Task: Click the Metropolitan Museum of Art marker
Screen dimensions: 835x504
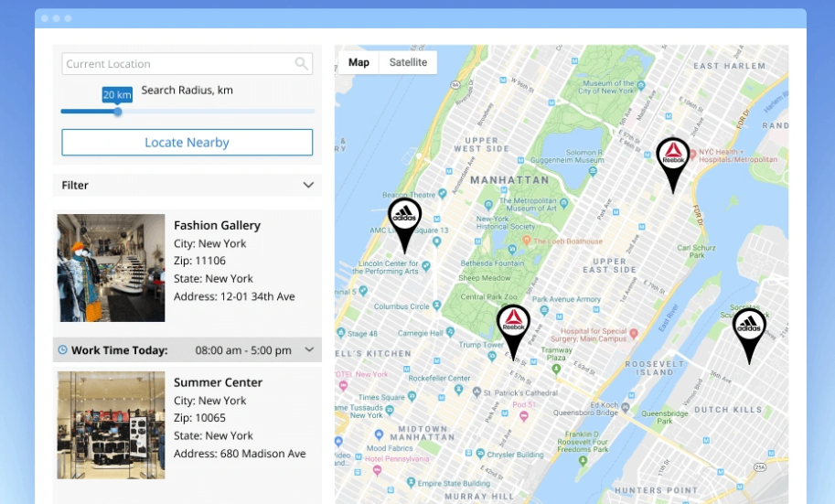Action: [564, 203]
